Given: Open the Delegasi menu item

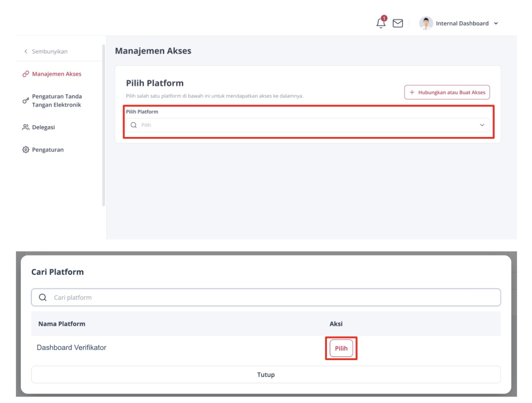Looking at the screenshot, I should [43, 127].
